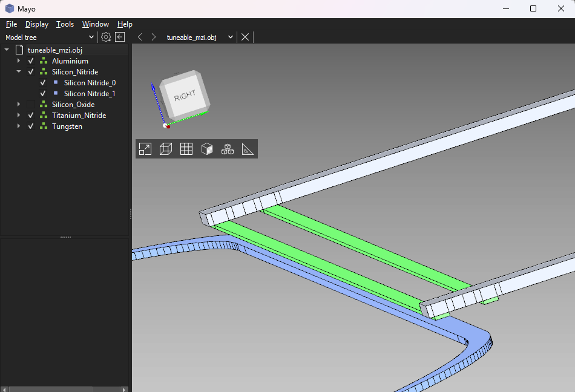Click the RIGHT face of view cube
This screenshot has height=392, width=575.
[185, 96]
